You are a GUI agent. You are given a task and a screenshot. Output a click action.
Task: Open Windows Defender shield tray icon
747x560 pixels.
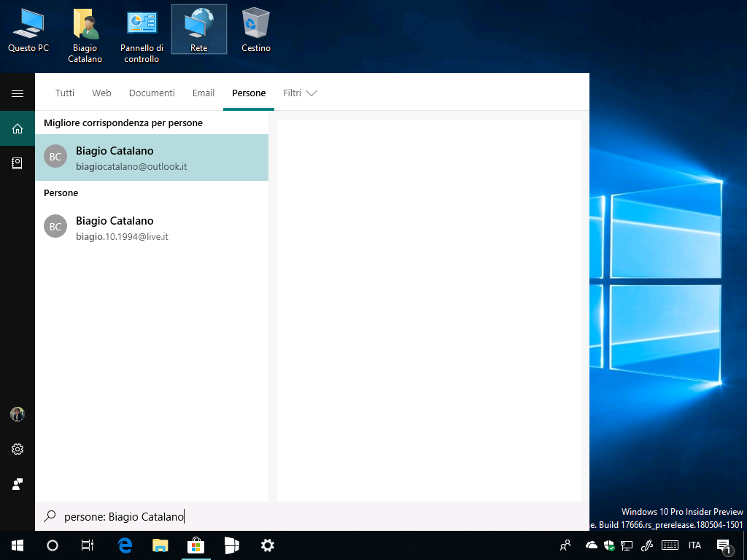609,545
